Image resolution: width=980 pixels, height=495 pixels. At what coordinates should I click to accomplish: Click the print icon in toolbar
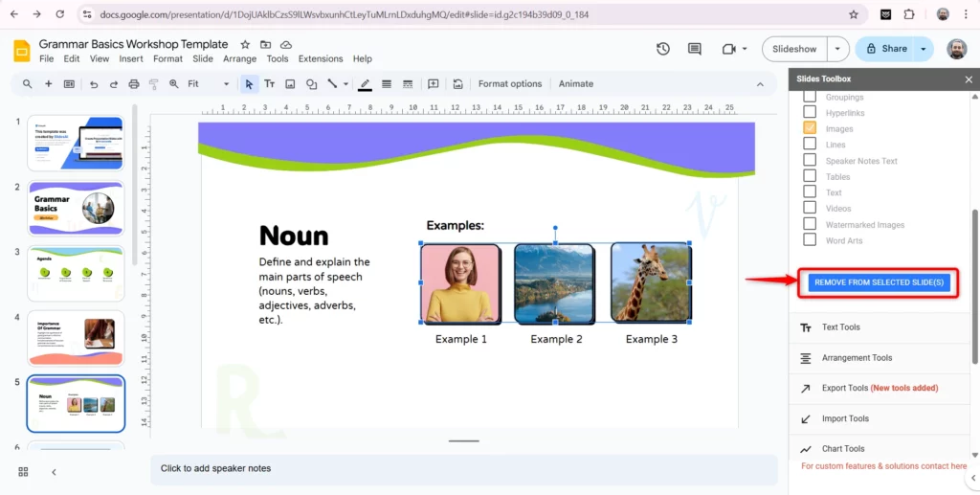(x=133, y=84)
